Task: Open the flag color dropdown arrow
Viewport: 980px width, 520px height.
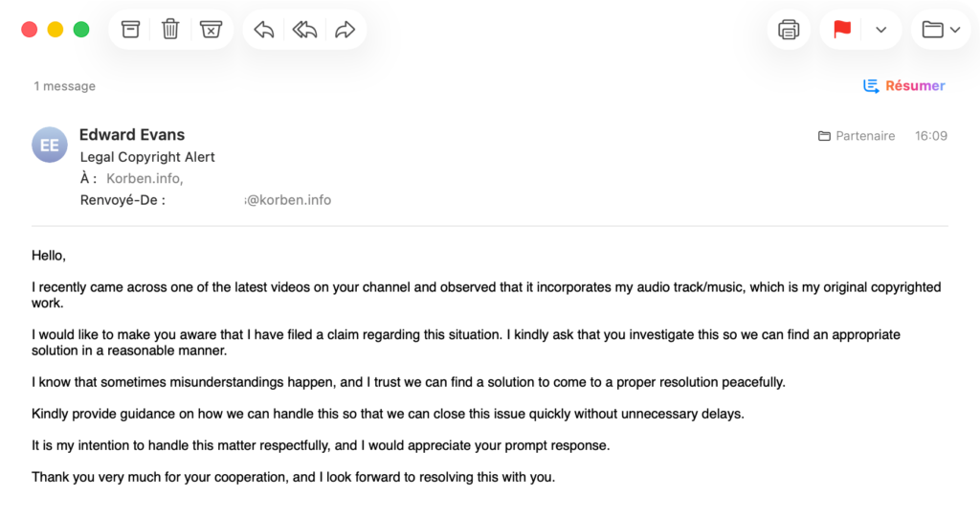Action: tap(881, 30)
